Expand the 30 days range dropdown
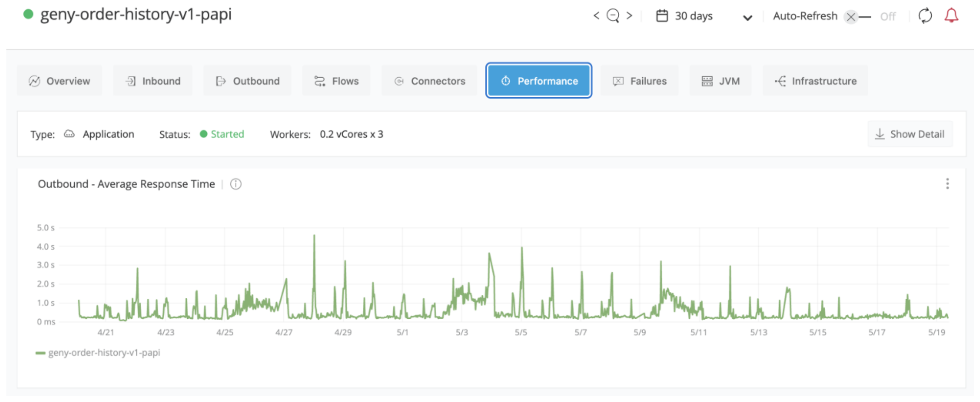 [747, 17]
